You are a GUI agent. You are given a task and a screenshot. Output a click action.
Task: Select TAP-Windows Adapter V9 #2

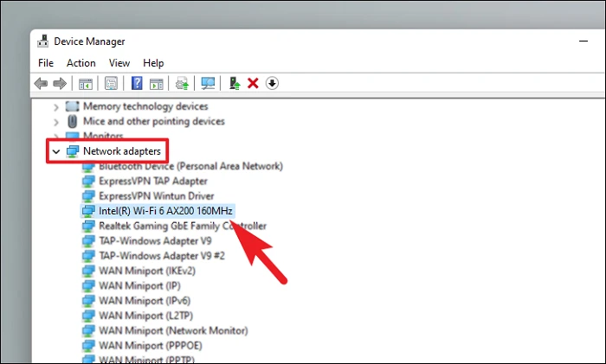coord(162,256)
